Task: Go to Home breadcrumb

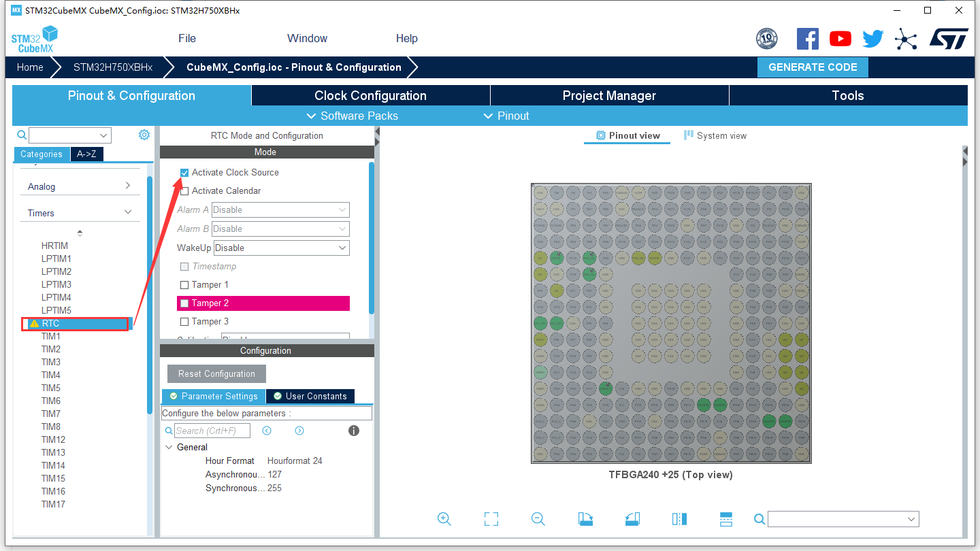Action: 30,67
